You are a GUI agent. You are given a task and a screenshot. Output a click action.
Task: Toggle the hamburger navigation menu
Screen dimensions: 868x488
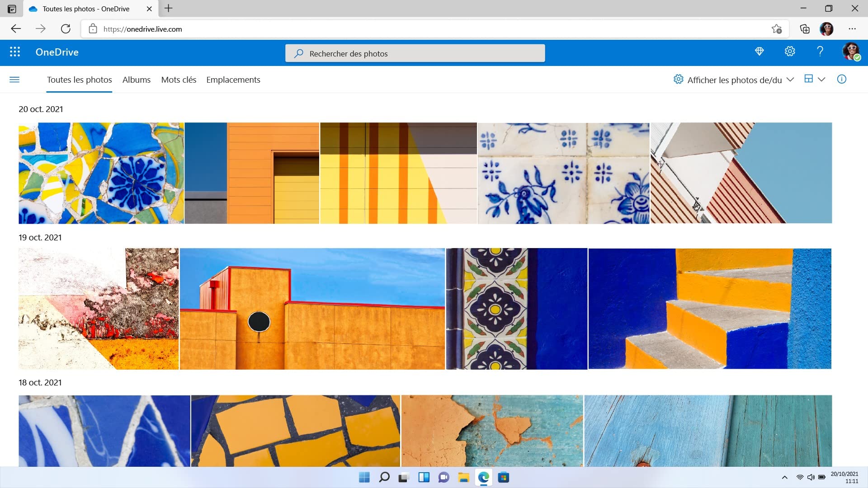coord(14,80)
